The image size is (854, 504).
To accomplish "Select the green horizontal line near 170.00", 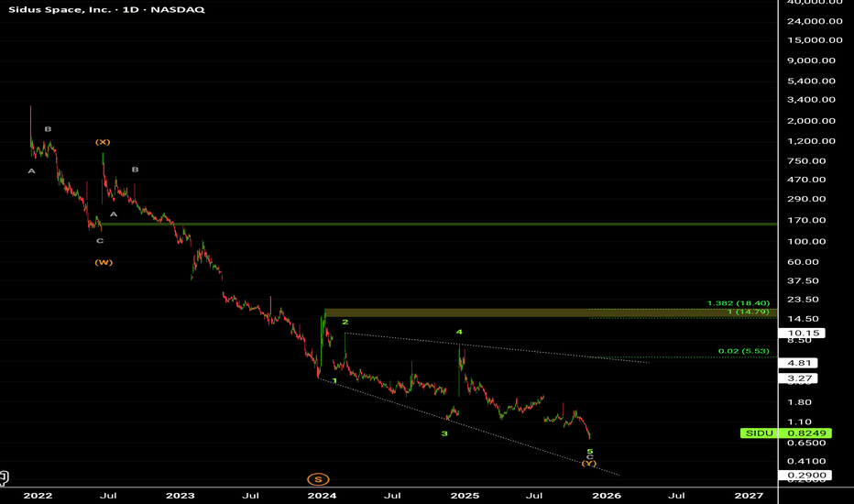I will click(439, 224).
